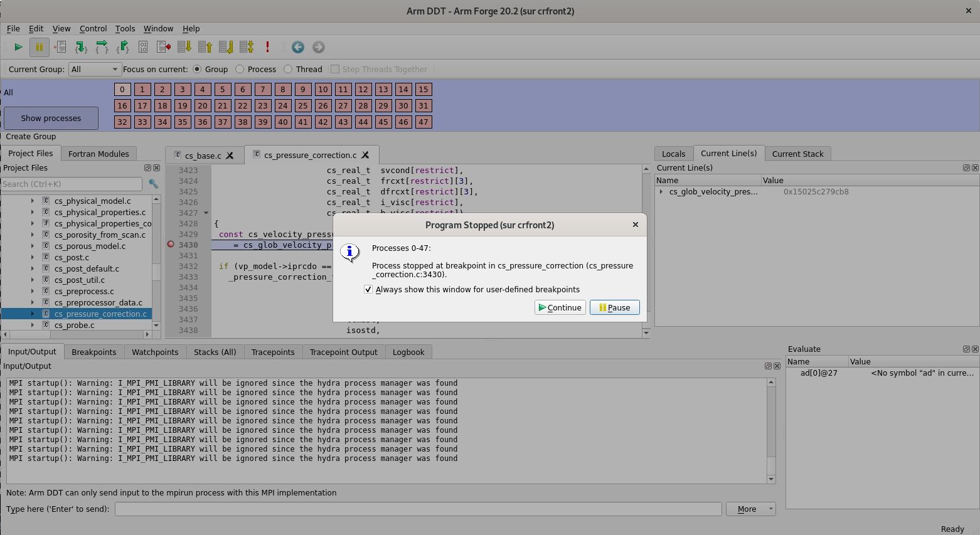Close the cs_base.c editor tab
Viewport: 980px width, 535px height.
[x=230, y=156]
